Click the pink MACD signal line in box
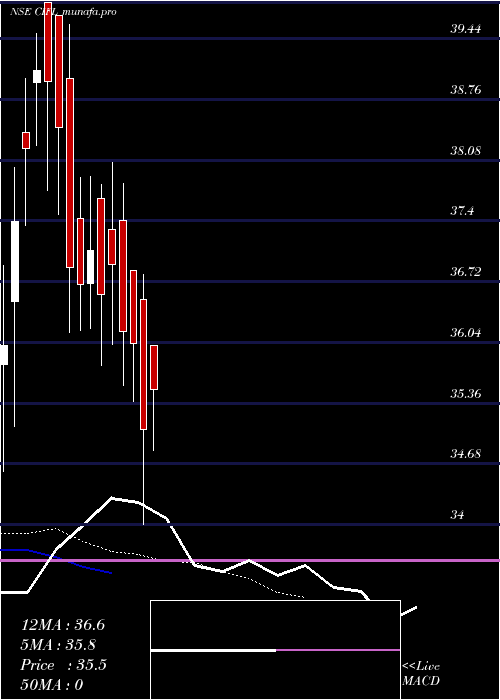 [338, 650]
